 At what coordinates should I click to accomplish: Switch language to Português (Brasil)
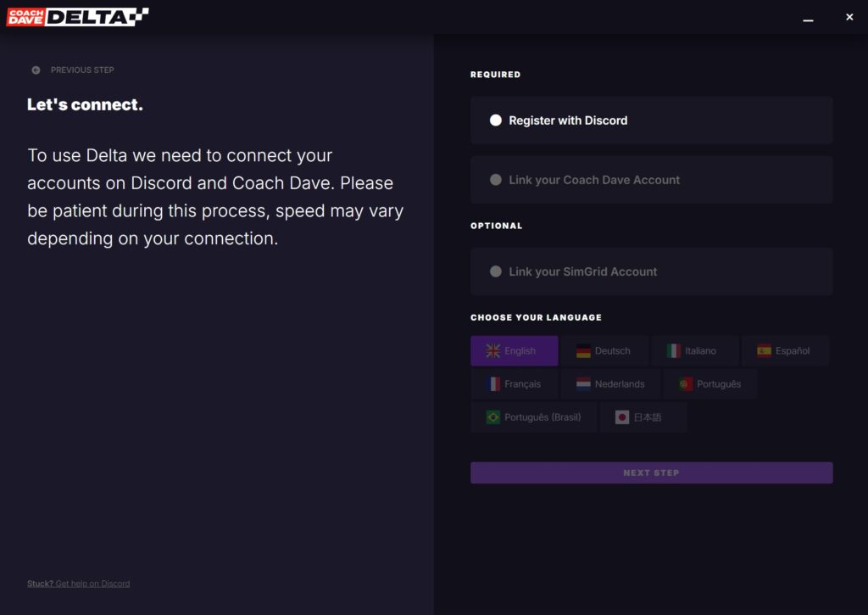pyautogui.click(x=534, y=417)
